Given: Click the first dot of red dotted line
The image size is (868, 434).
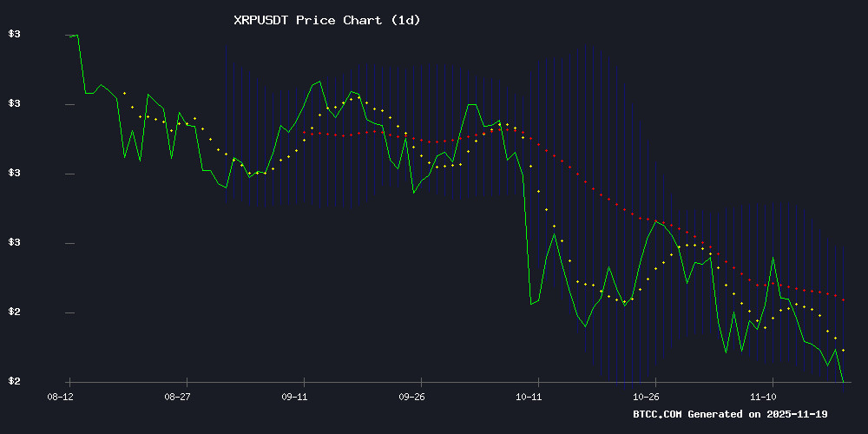Looking at the screenshot, I should pyautogui.click(x=305, y=133).
